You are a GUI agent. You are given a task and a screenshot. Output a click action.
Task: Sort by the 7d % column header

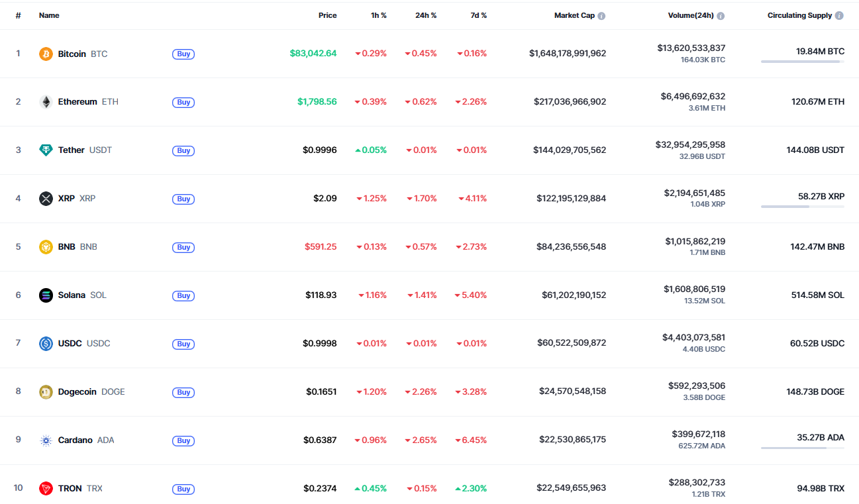[x=478, y=15]
